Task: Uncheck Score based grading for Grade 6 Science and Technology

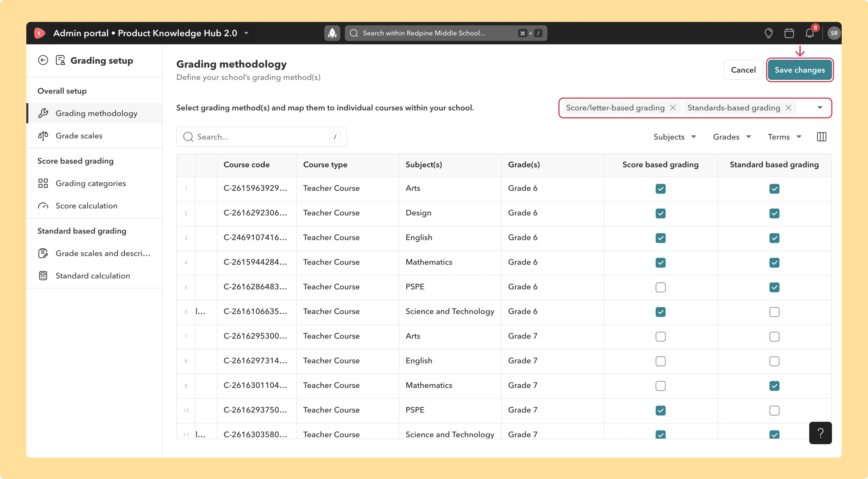Action: [x=660, y=312]
